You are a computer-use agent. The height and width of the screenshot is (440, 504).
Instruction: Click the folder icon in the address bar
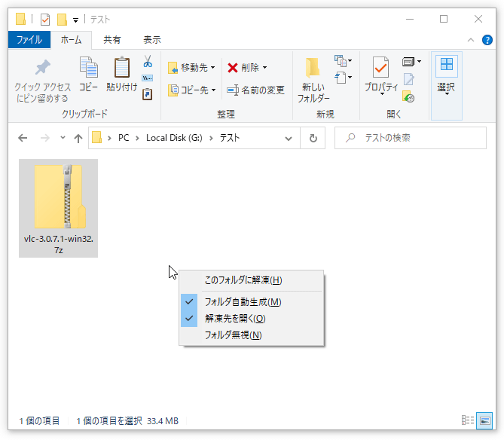coord(96,138)
